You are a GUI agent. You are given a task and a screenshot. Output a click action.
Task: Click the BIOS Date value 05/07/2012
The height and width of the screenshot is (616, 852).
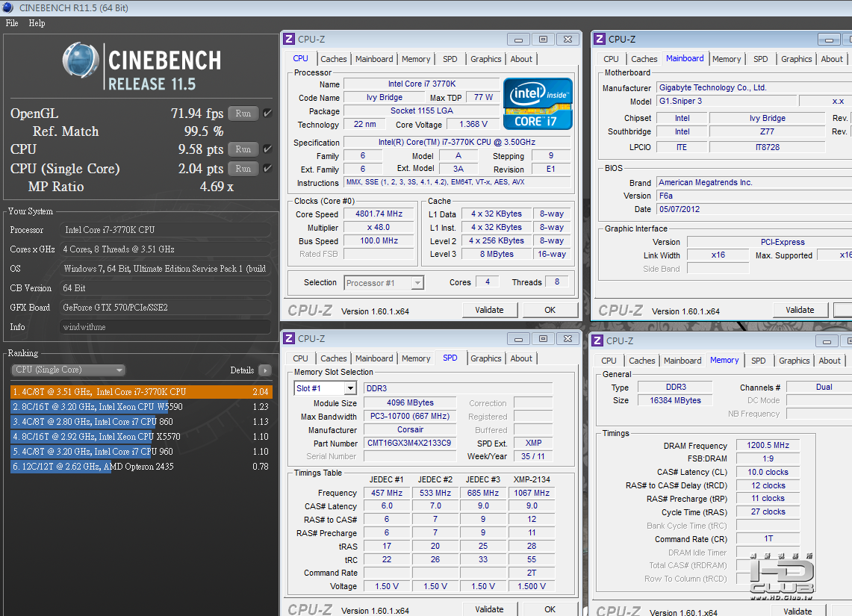pos(755,209)
